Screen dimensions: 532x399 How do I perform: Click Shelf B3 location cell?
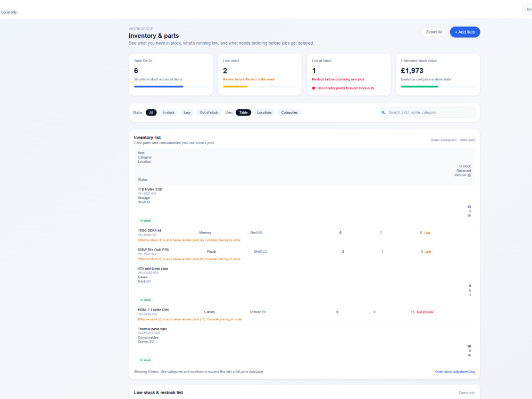[x=256, y=233]
